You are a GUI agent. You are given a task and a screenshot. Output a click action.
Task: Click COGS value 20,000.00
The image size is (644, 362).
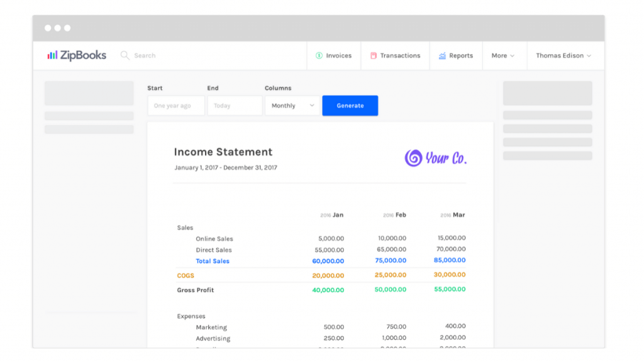pyautogui.click(x=328, y=275)
